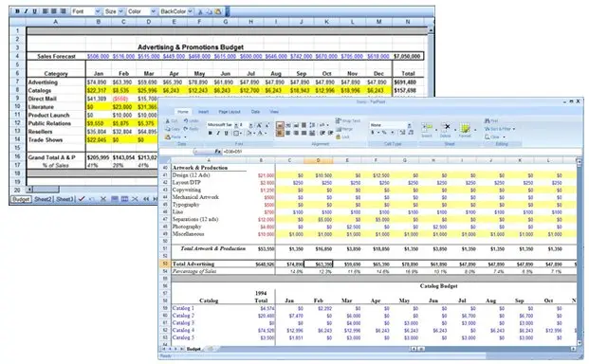
Task: Open the Clear dropdown in Editing group
Action: [495, 136]
